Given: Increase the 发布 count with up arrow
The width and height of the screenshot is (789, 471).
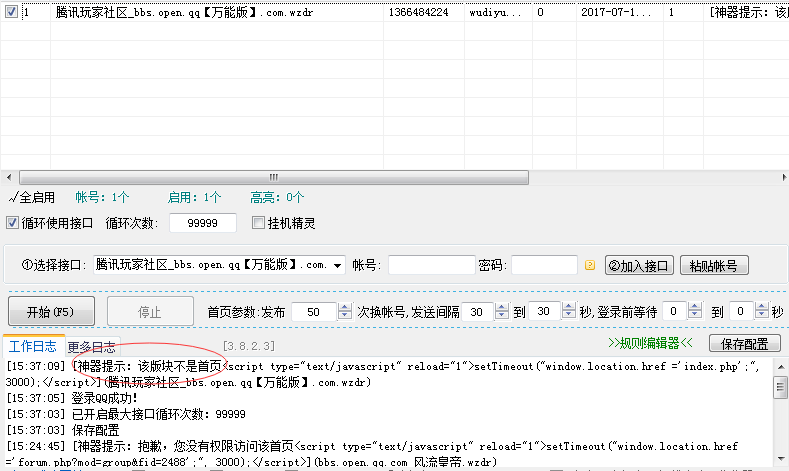Looking at the screenshot, I should point(345,307).
